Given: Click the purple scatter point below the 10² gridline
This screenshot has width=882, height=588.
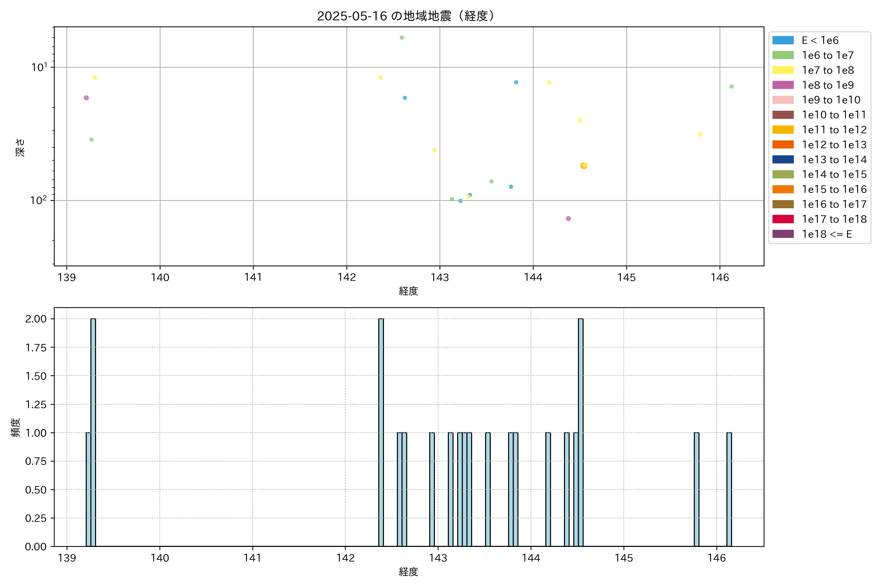Looking at the screenshot, I should coord(568,219).
